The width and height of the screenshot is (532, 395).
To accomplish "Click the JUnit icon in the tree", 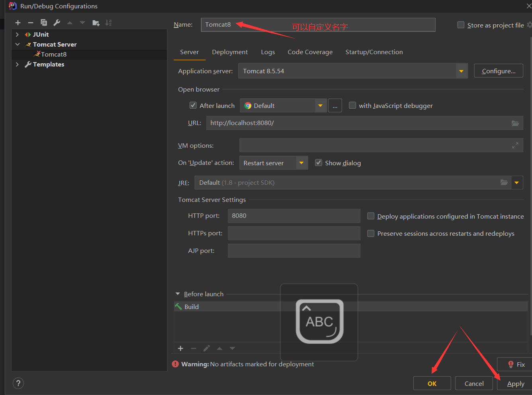I will coord(28,35).
